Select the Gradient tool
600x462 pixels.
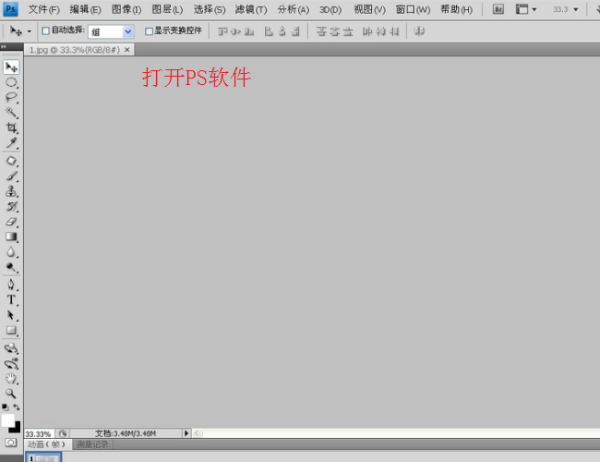point(11,237)
